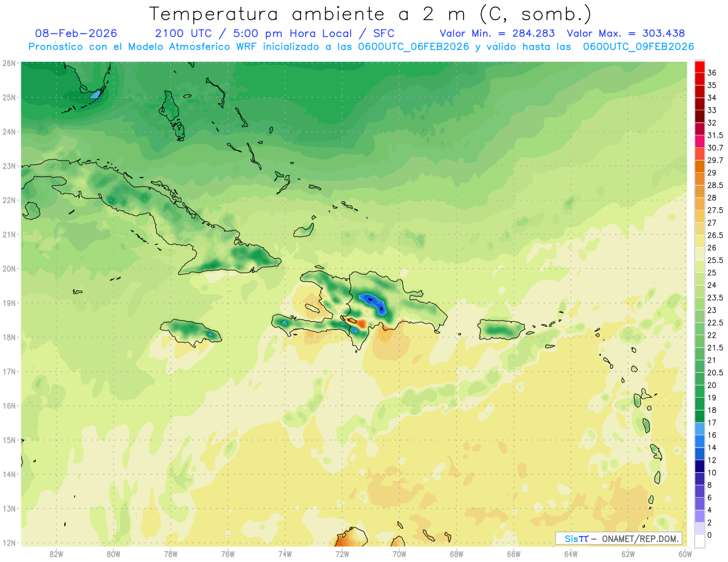This screenshot has width=728, height=562.
Task: Click the "26N" latitude label
Action: point(8,63)
